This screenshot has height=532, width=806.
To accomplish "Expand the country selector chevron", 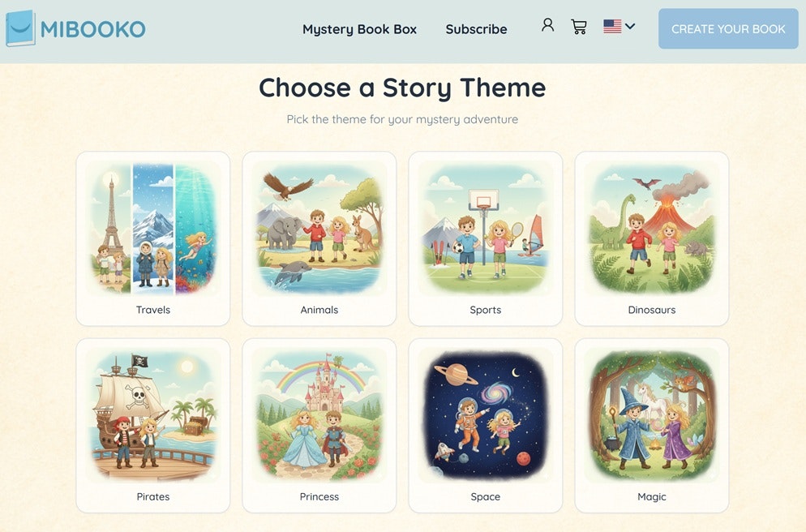I will [631, 25].
